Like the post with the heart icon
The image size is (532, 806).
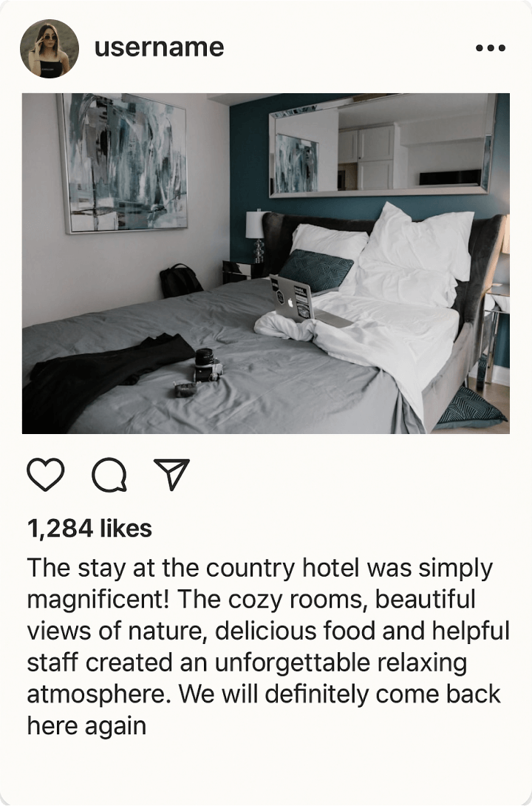click(46, 474)
